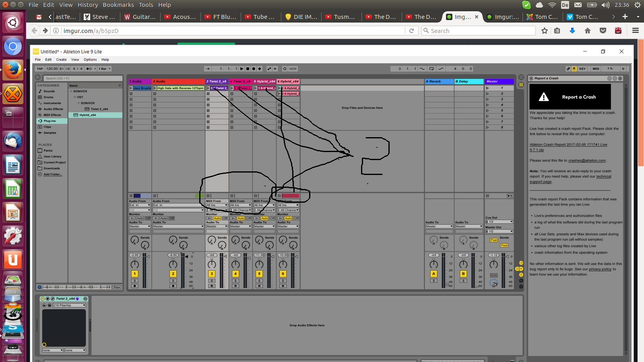
Task: Toggle track 1 activator button
Action: click(x=135, y=274)
